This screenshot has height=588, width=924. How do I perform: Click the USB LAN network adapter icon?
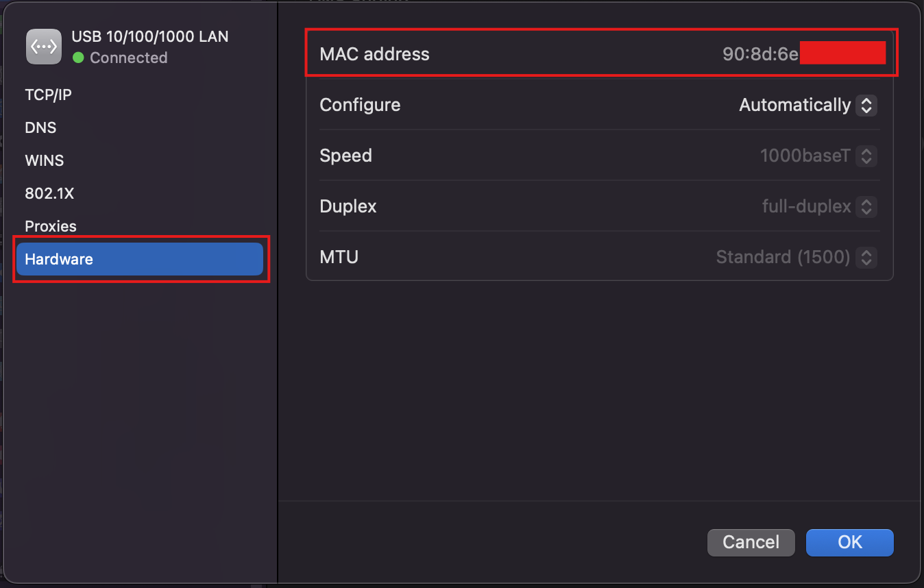(44, 47)
